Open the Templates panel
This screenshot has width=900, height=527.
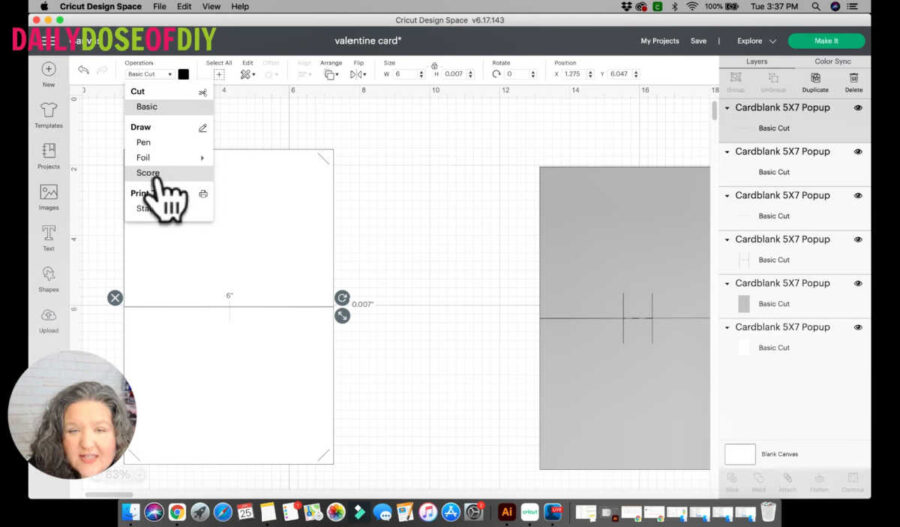tap(49, 110)
